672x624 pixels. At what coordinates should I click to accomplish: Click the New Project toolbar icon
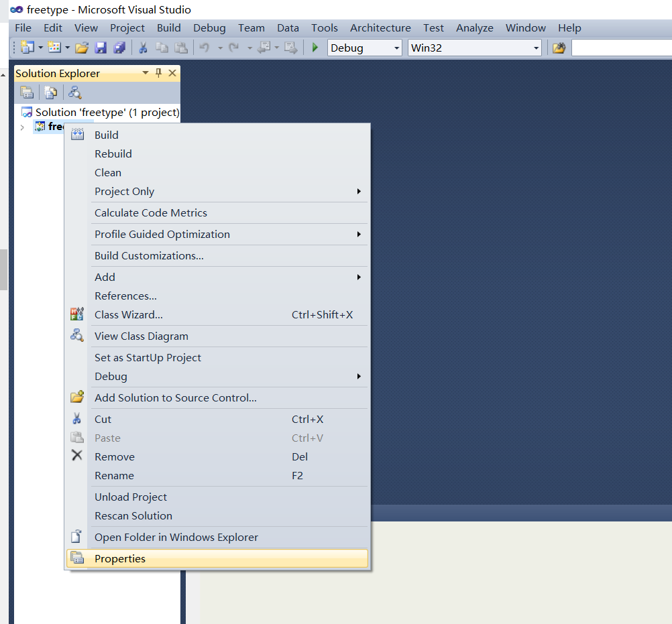(27, 48)
